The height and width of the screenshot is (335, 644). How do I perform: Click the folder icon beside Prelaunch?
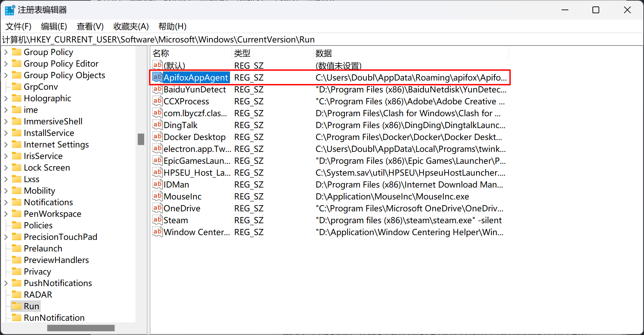tap(17, 248)
